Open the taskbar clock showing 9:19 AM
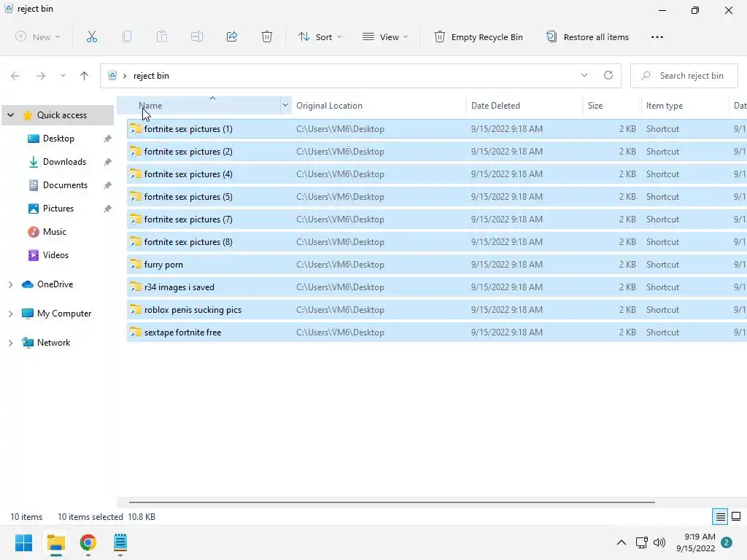This screenshot has height=560, width=747. [695, 542]
